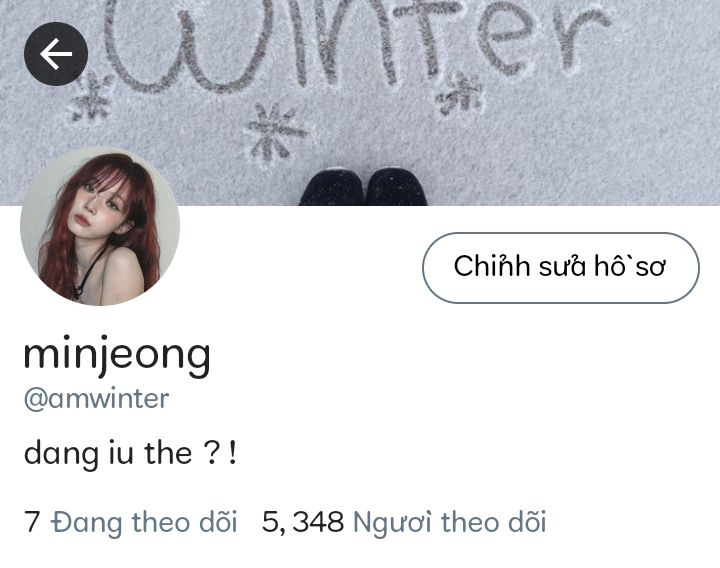Tap the 7 following count
The image size is (720, 568).
click(32, 522)
